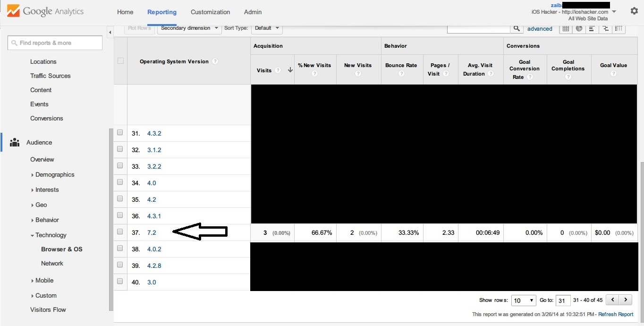Open the settings gear icon
Screen dimensions: 644x326
pos(634,11)
